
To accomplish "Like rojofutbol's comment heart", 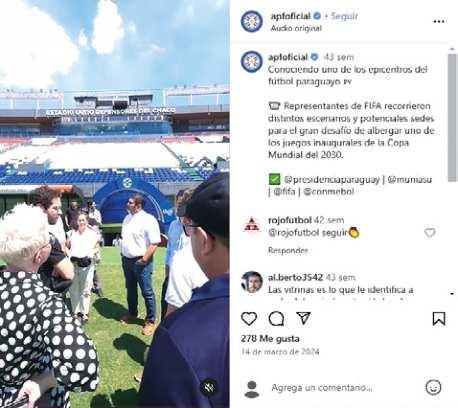I will tap(430, 233).
